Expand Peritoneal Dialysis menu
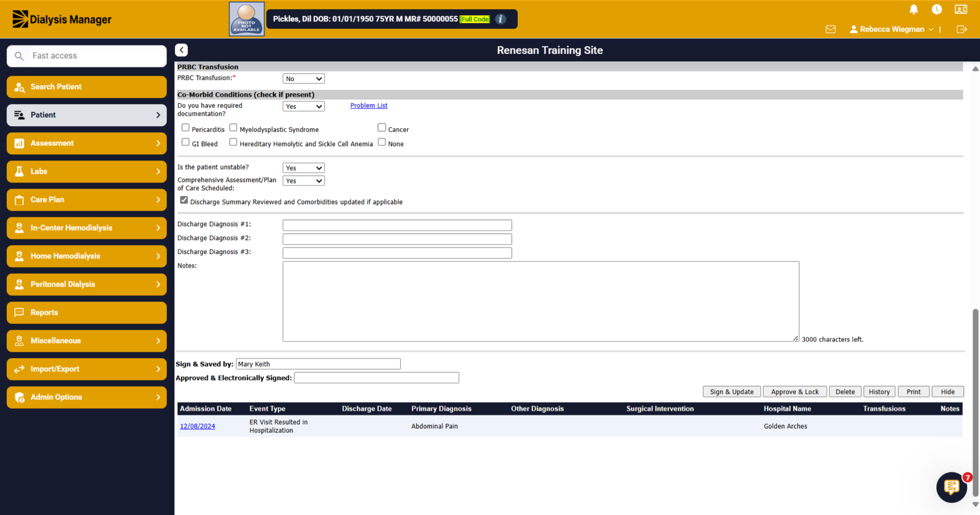Viewport: 980px width, 515px height. (87, 284)
